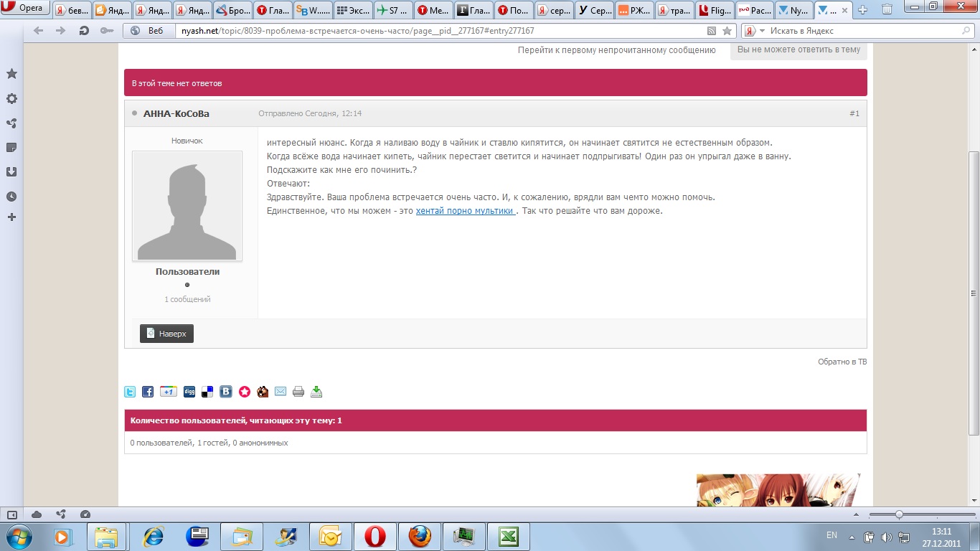Share the post using the Facebook icon

(148, 392)
